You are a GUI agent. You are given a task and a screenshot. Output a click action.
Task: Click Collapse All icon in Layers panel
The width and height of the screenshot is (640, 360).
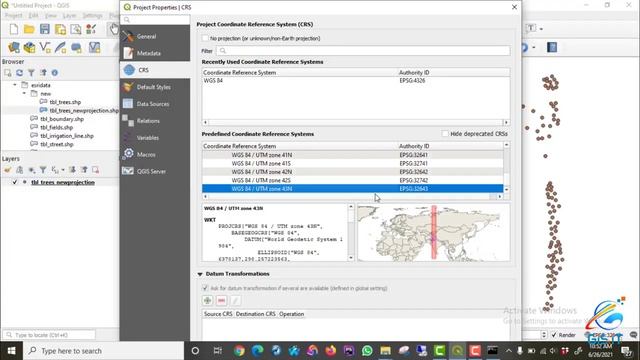tap(84, 170)
